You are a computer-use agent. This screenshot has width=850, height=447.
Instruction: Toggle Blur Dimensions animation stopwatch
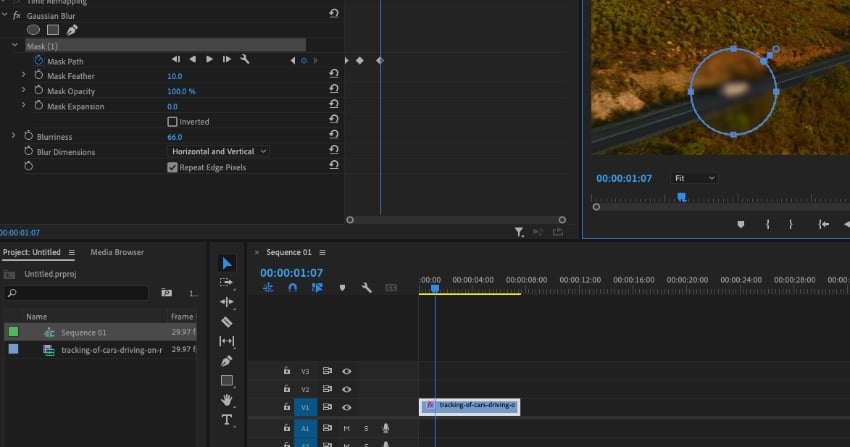point(29,151)
